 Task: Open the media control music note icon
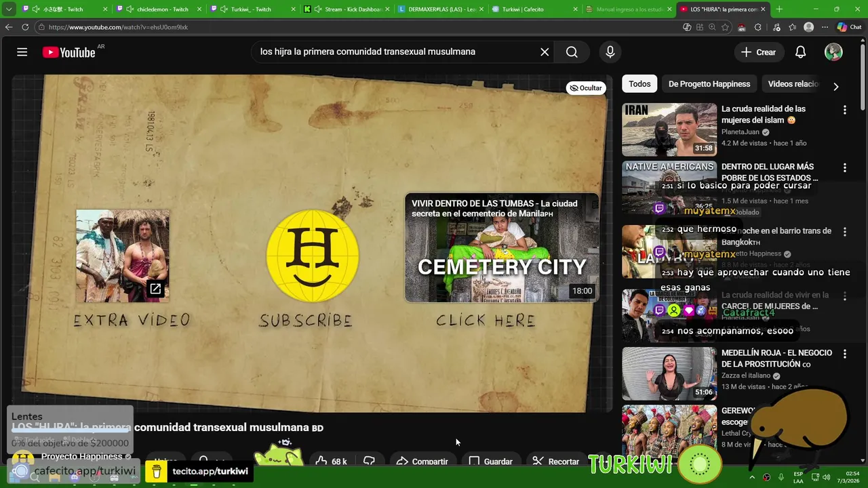click(x=776, y=27)
